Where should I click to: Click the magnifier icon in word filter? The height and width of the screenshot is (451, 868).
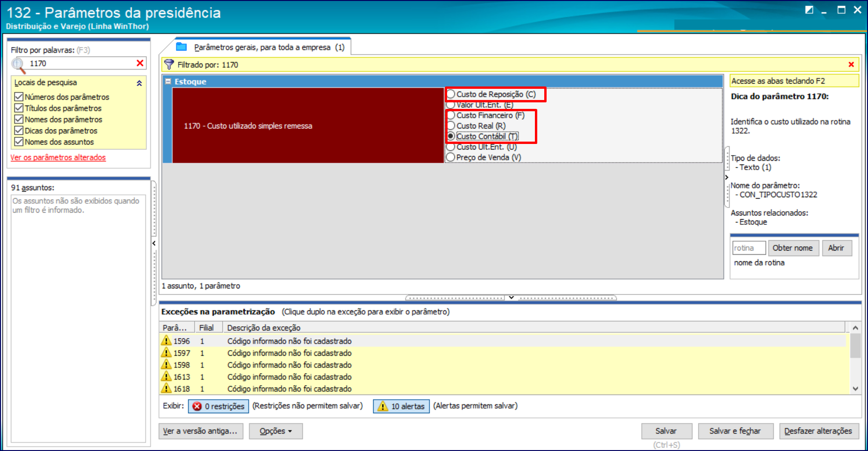click(x=19, y=65)
